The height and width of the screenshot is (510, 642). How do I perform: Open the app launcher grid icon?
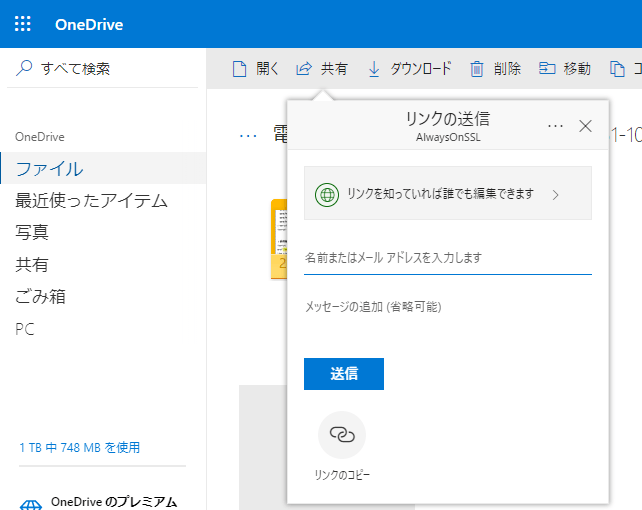pos(23,24)
